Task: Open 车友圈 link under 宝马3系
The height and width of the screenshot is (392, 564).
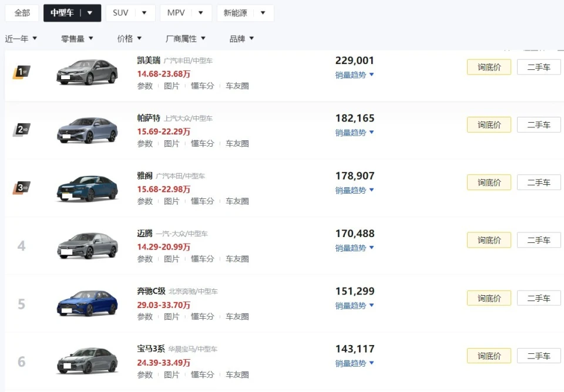Action: (237, 374)
